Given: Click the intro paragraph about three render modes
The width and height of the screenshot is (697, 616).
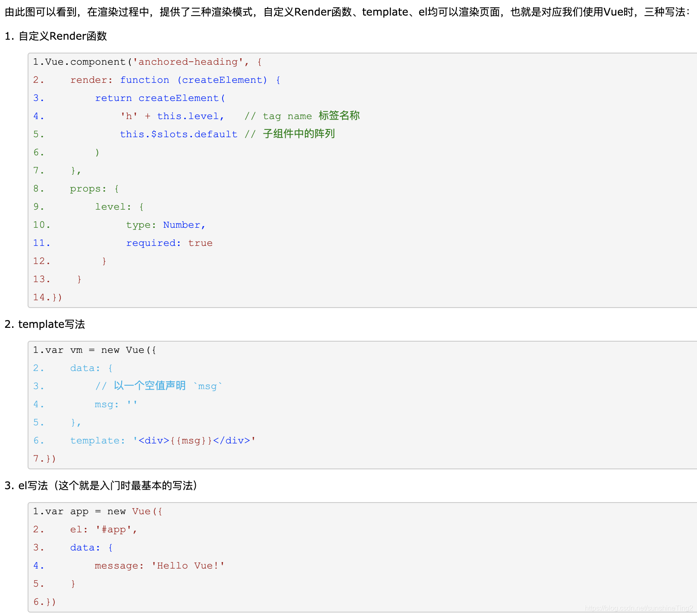Looking at the screenshot, I should pyautogui.click(x=348, y=12).
